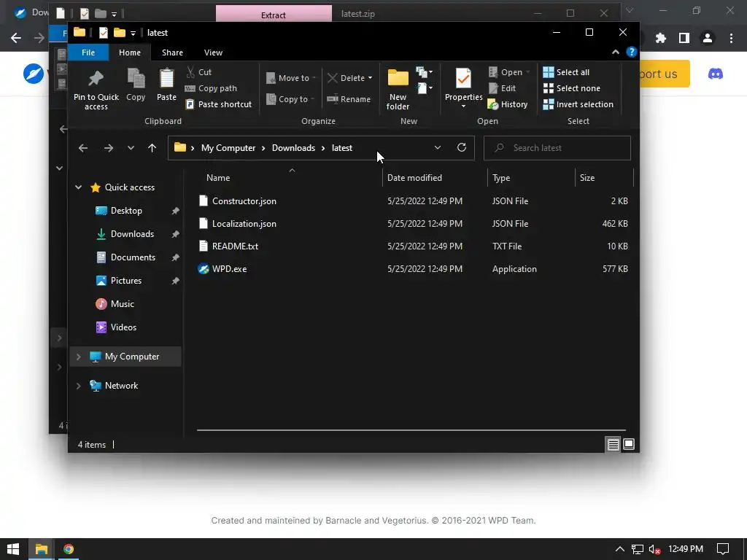The image size is (747, 560).
Task: Click the Copy ribbon icon
Action: click(x=136, y=85)
